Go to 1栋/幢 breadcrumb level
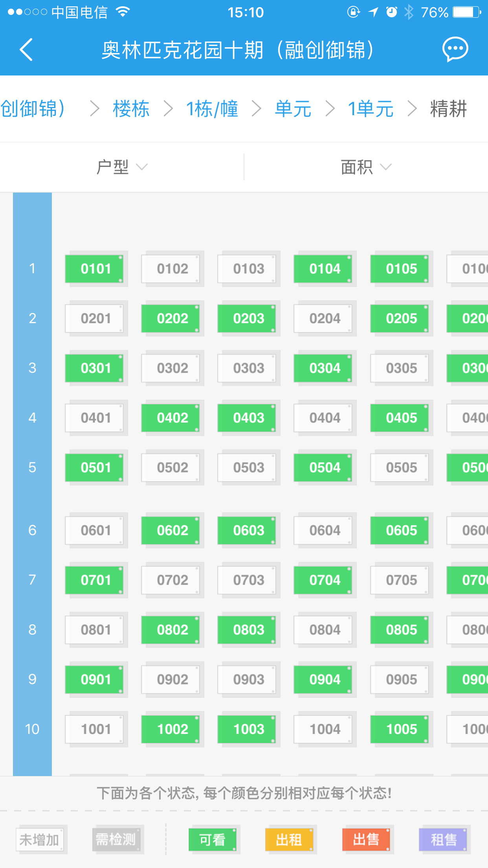The height and width of the screenshot is (868, 488). coord(212,109)
